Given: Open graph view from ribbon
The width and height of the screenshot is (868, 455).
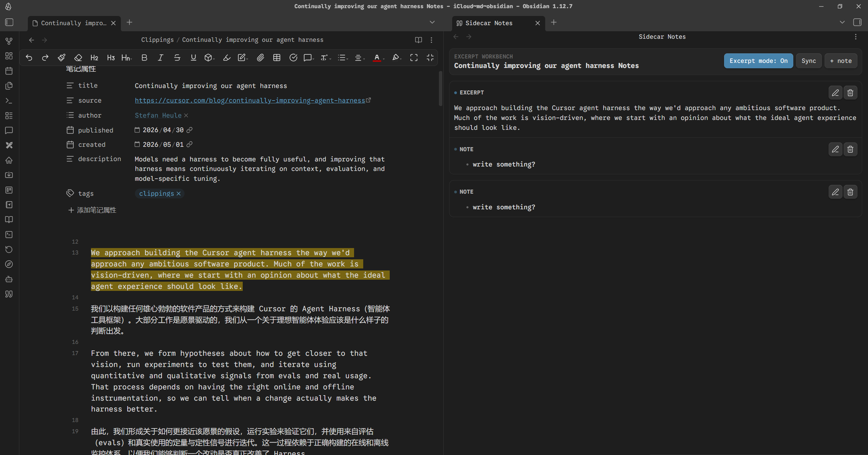Looking at the screenshot, I should click(9, 41).
